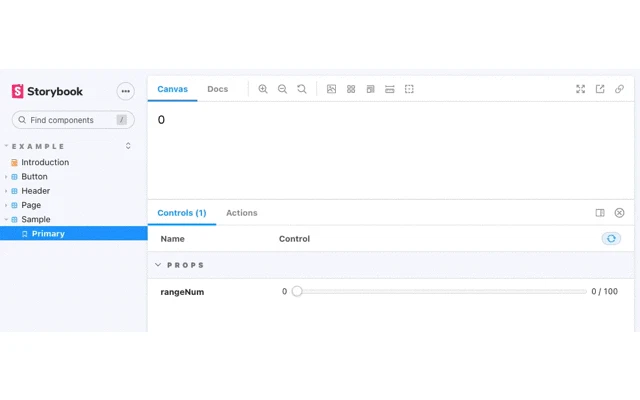This screenshot has height=400, width=640.
Task: Click the zoom out icon
Action: pyautogui.click(x=282, y=89)
